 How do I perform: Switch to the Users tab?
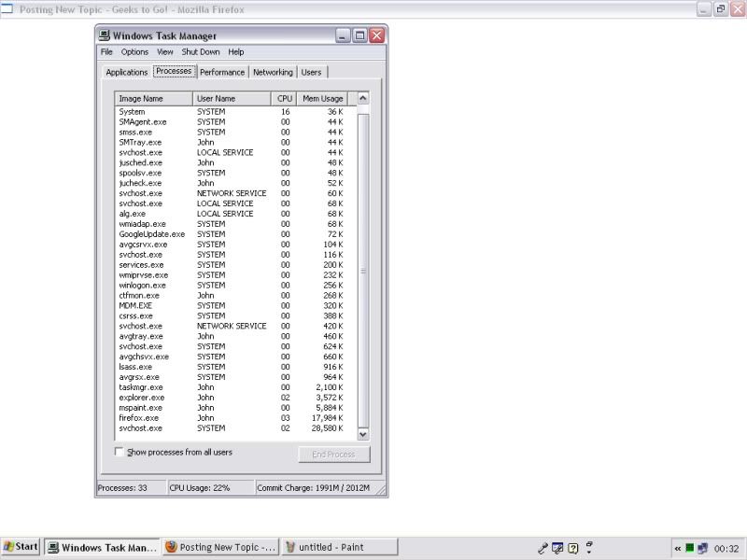311,72
